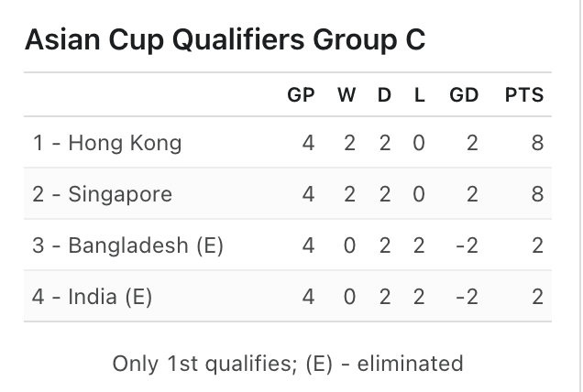Click the 'Only 1st qualifies' footnote
This screenshot has width=583, height=392.
coord(288,363)
